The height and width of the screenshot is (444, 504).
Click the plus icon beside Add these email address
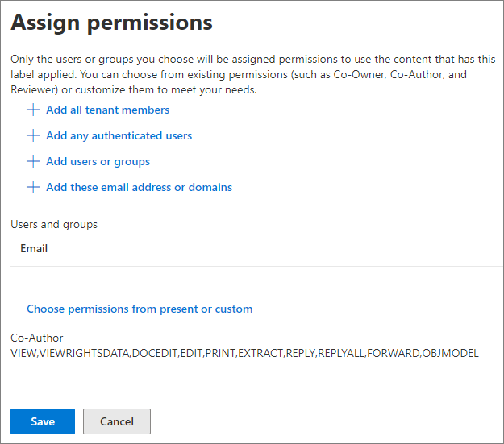pyautogui.click(x=33, y=187)
